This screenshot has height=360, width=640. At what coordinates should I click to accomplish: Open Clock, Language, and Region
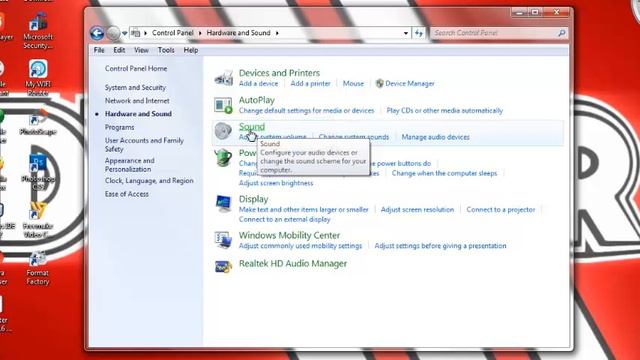click(x=149, y=180)
